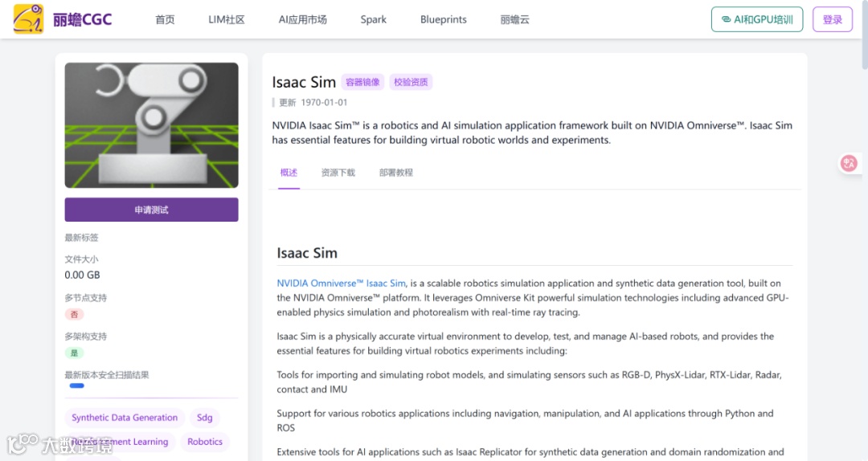Viewport: 868px width, 461px height.
Task: Select the Robotics tag
Action: (x=205, y=442)
